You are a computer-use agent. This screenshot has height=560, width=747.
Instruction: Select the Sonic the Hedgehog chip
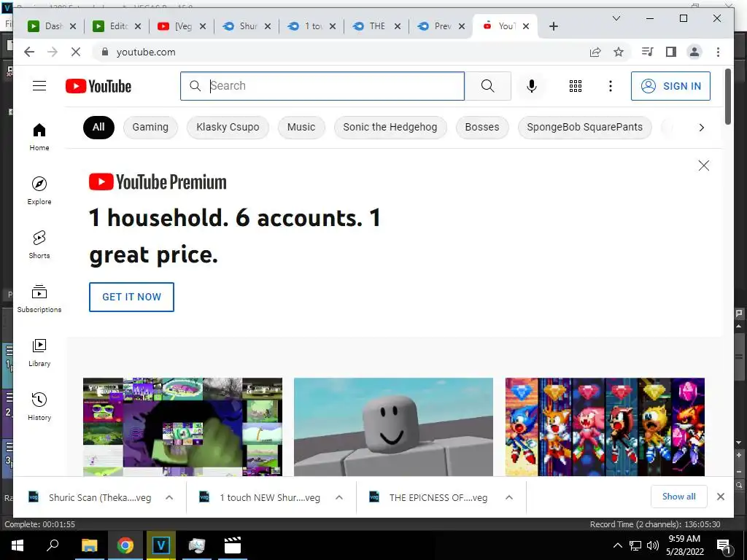(390, 127)
